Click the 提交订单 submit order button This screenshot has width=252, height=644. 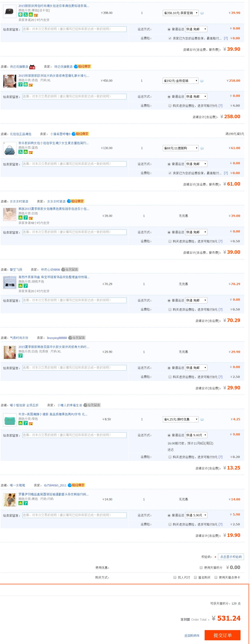point(222,635)
